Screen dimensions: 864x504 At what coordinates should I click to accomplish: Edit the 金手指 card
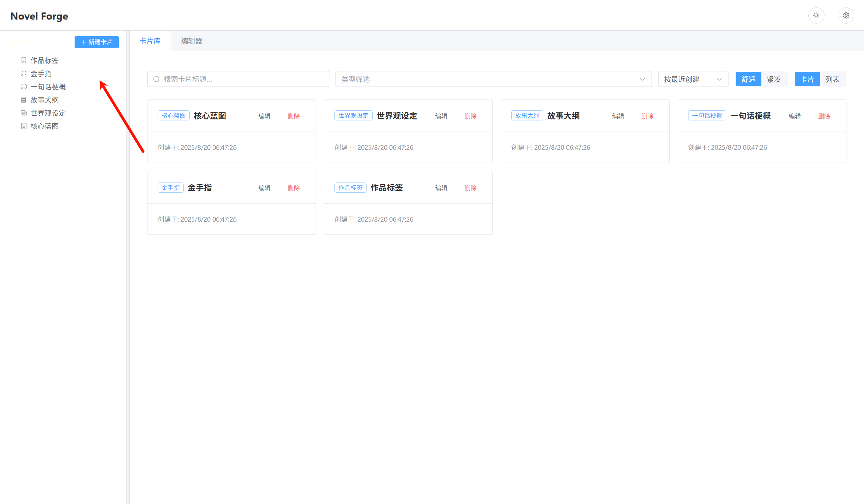point(264,188)
